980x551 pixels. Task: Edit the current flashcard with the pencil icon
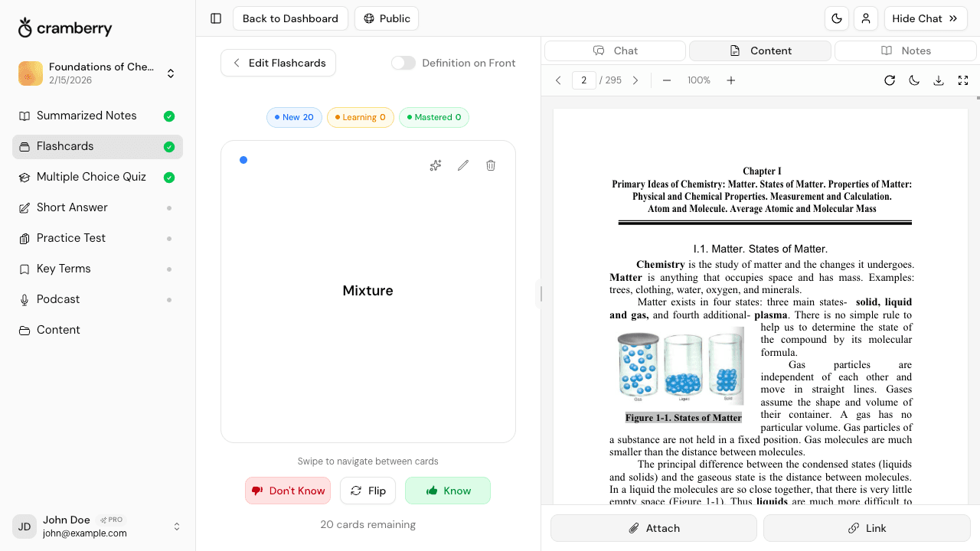pos(462,165)
